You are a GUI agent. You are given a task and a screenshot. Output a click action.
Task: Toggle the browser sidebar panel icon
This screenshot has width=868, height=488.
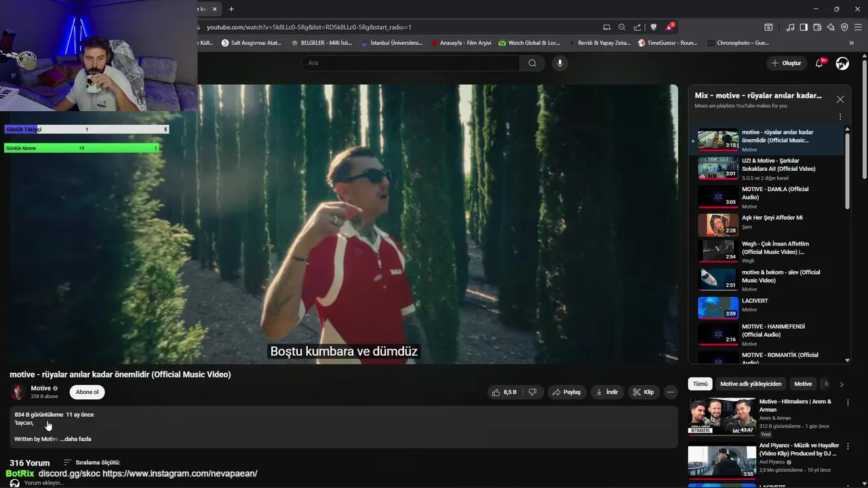pos(804,27)
